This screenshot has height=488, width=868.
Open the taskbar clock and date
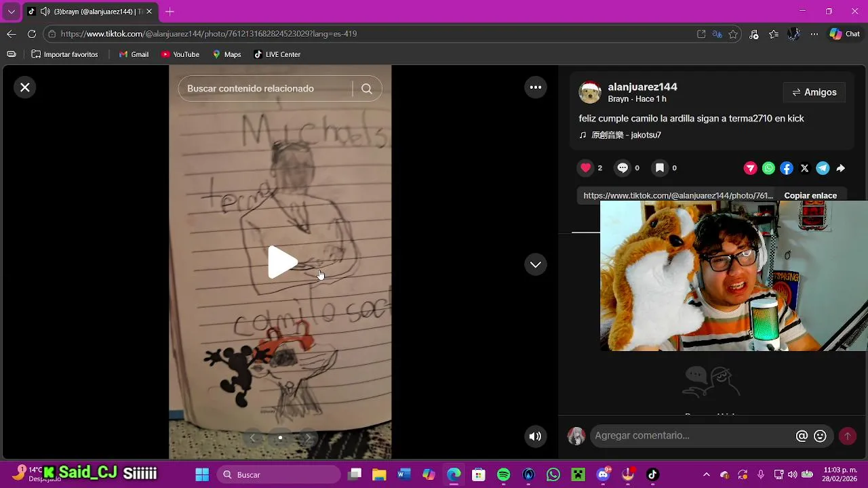840,474
